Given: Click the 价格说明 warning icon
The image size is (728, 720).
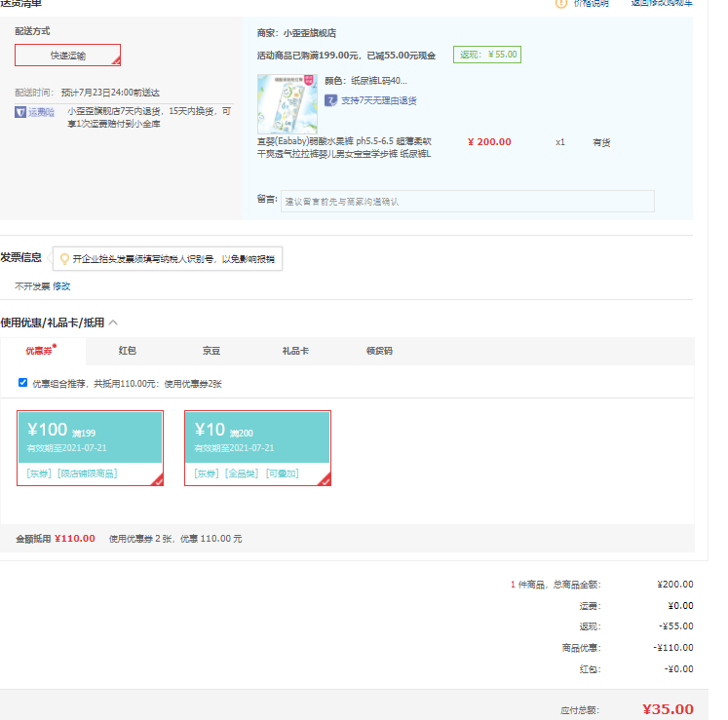Looking at the screenshot, I should point(561,4).
